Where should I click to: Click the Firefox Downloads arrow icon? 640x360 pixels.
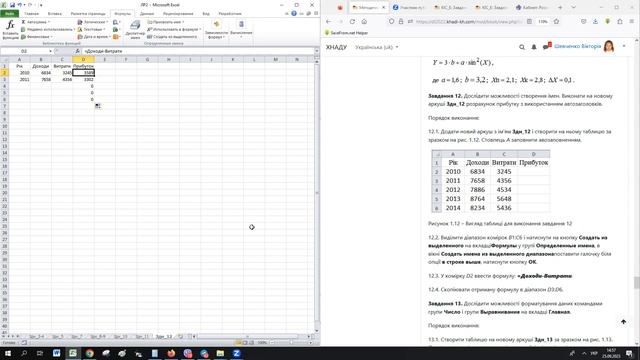click(596, 21)
